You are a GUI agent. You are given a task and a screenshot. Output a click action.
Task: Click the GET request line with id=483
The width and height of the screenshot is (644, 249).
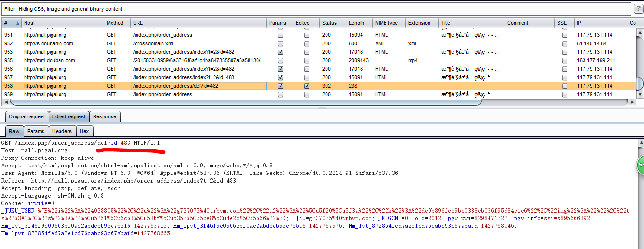pyautogui.click(x=81, y=143)
